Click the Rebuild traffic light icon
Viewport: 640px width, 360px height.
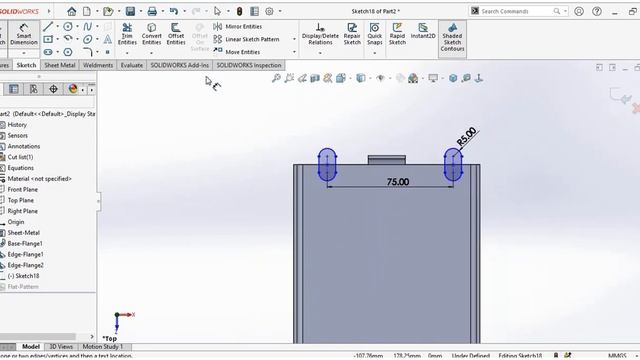coord(240,11)
